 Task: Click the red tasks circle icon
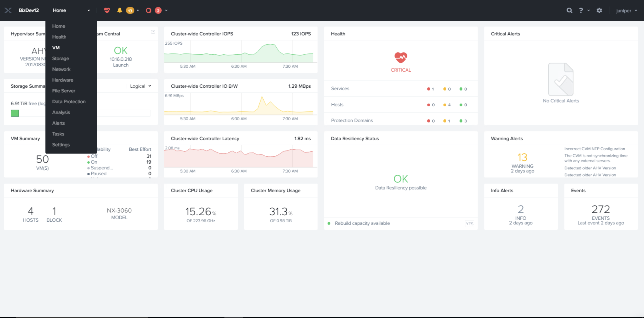point(149,10)
